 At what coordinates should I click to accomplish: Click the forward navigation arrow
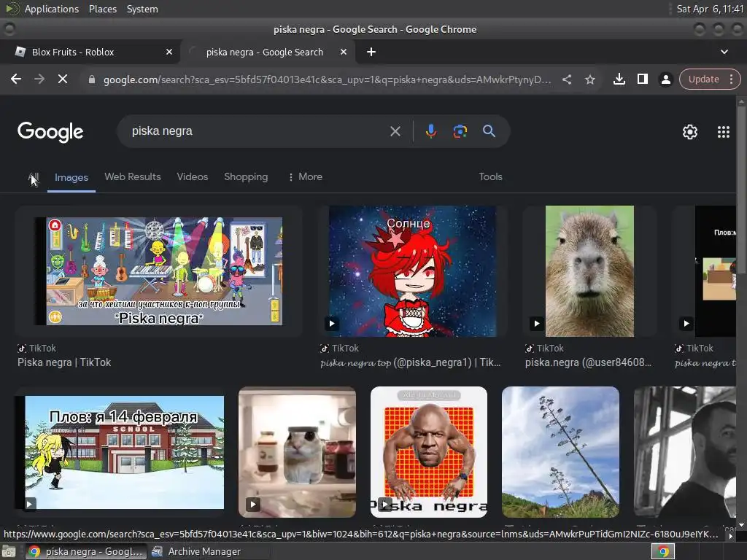39,79
